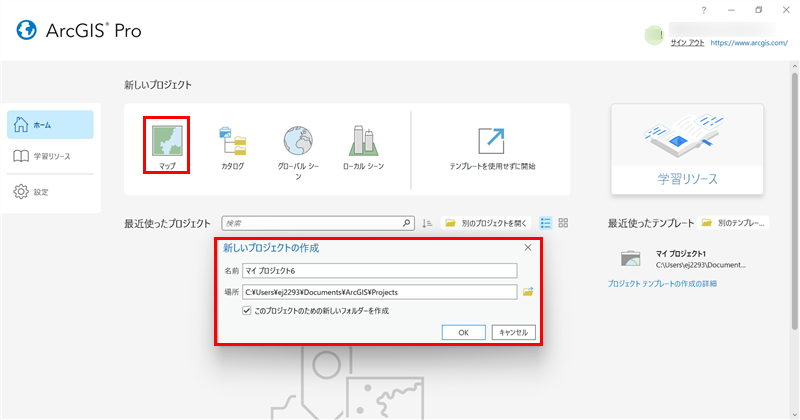Open the Home (ホーム) tab in sidebar
Viewport: 800px width, 420px height.
(50, 125)
